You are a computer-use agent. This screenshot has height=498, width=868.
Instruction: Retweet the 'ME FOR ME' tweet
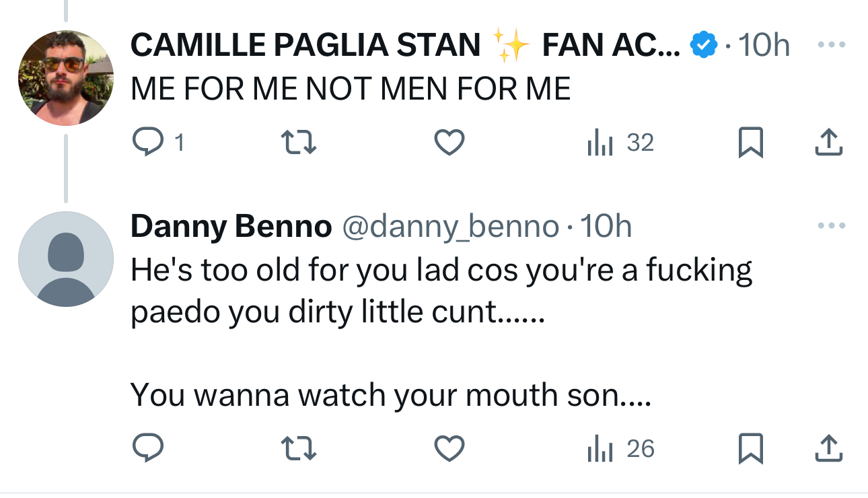click(297, 142)
